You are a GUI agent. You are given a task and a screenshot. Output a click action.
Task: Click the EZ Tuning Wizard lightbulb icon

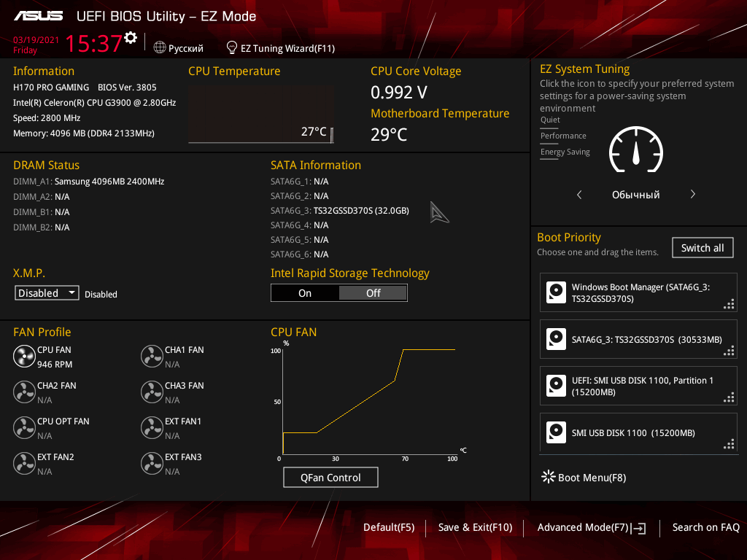(x=231, y=47)
